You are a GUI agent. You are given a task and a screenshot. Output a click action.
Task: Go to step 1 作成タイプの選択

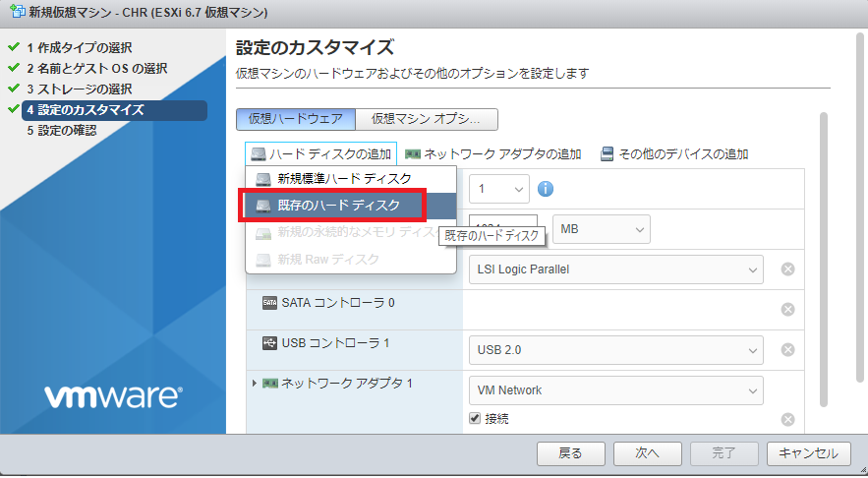(x=80, y=48)
